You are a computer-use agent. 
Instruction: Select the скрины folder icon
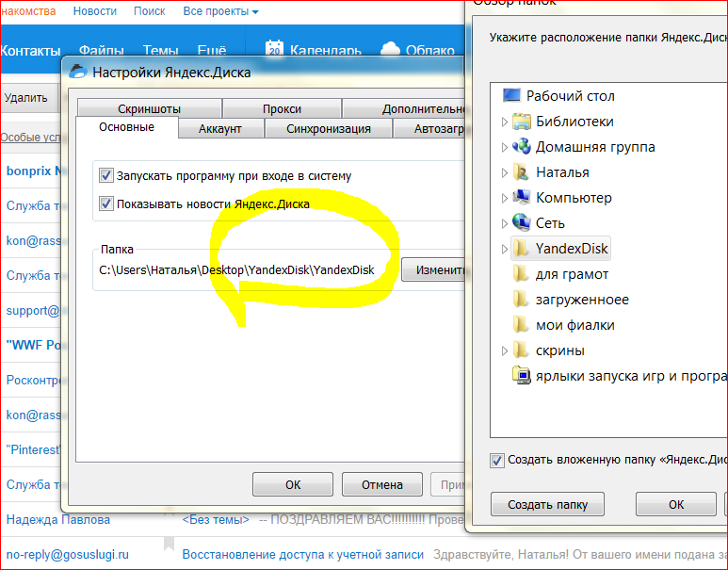[x=521, y=350]
